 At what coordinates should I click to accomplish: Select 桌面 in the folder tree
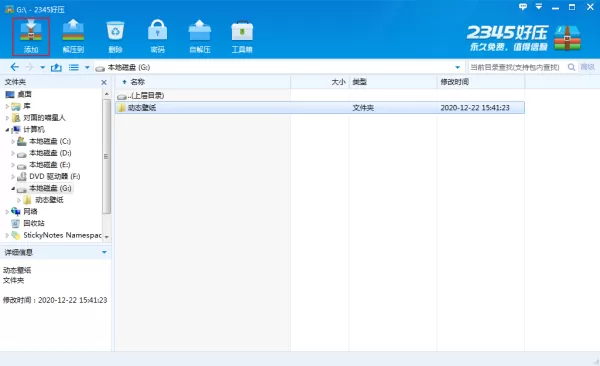(x=24, y=94)
